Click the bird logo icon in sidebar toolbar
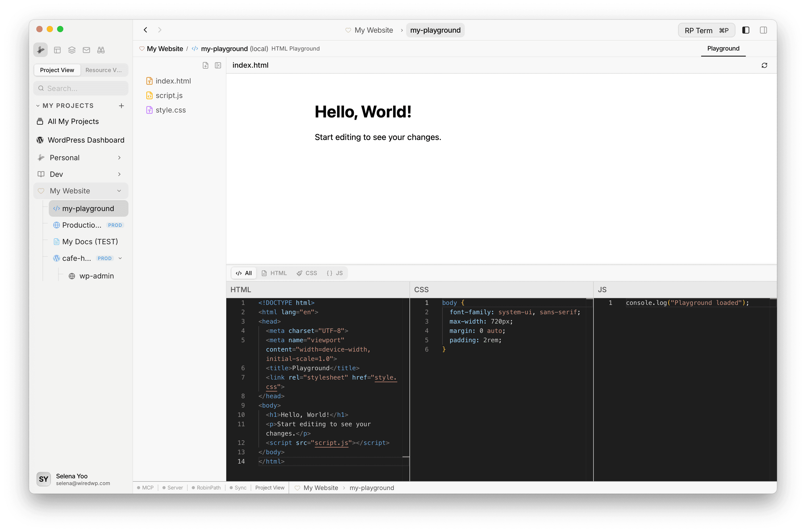The height and width of the screenshot is (532, 806). click(x=40, y=50)
